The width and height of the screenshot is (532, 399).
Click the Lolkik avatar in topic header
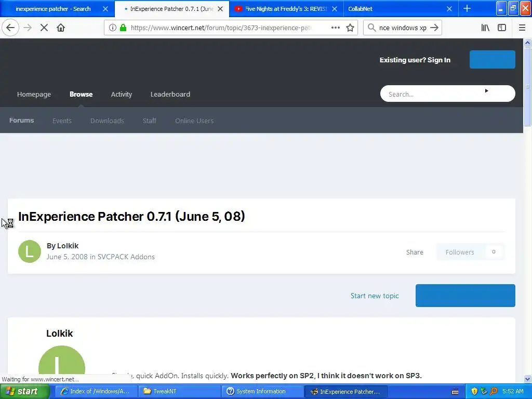pyautogui.click(x=30, y=251)
